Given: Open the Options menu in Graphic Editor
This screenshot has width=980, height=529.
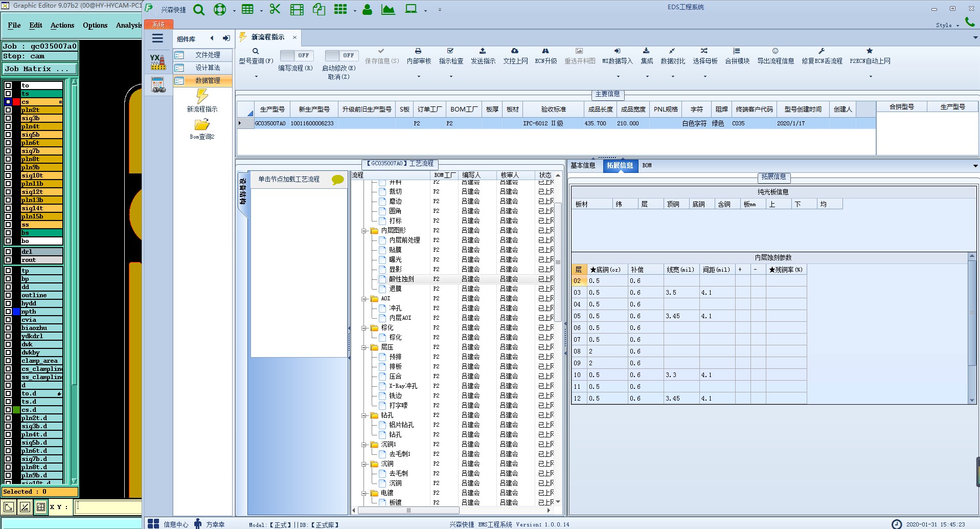Looking at the screenshot, I should pos(95,25).
